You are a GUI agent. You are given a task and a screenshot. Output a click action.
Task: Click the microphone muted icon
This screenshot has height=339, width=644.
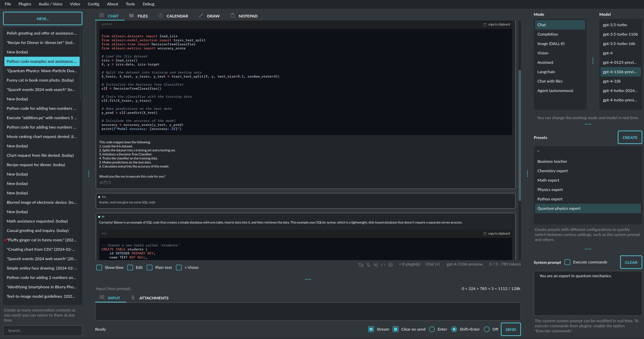click(x=368, y=265)
